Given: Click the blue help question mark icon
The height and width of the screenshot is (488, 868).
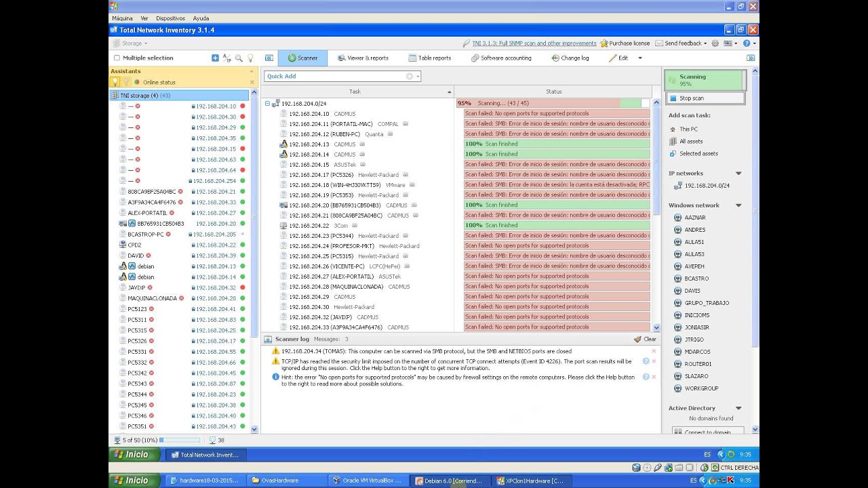Looking at the screenshot, I should click(747, 43).
